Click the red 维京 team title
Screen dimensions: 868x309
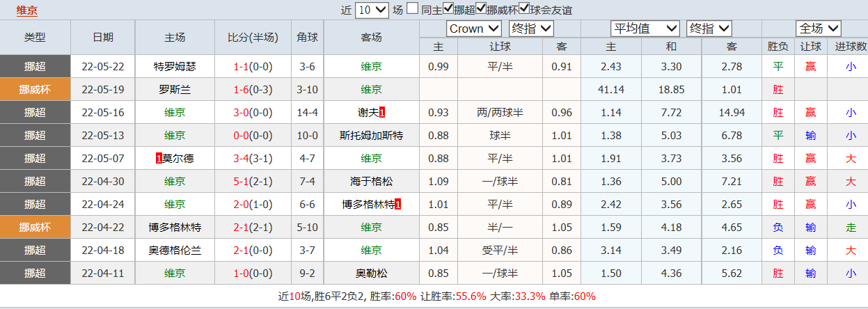pos(27,10)
